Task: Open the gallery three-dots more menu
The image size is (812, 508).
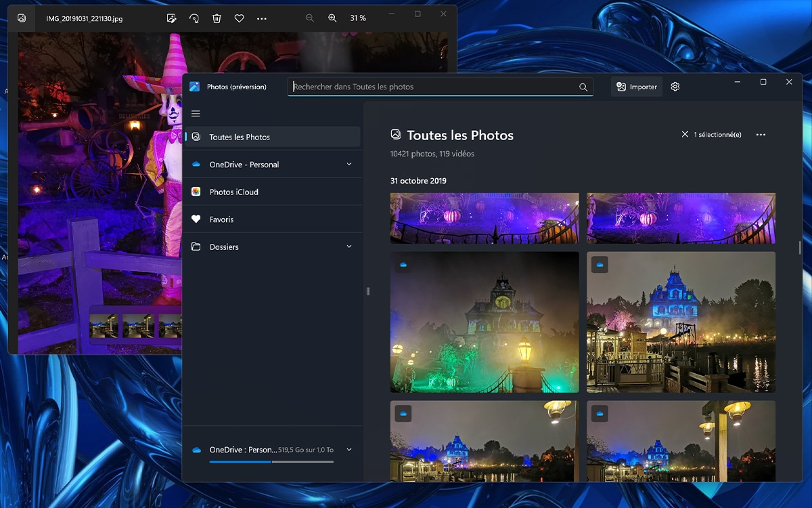Action: click(x=761, y=135)
